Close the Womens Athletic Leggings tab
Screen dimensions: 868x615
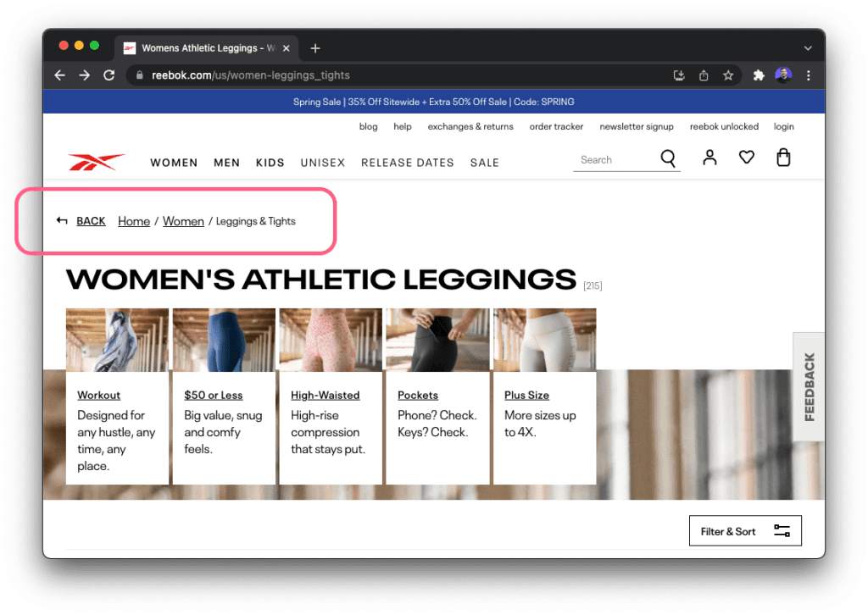pyautogui.click(x=287, y=48)
